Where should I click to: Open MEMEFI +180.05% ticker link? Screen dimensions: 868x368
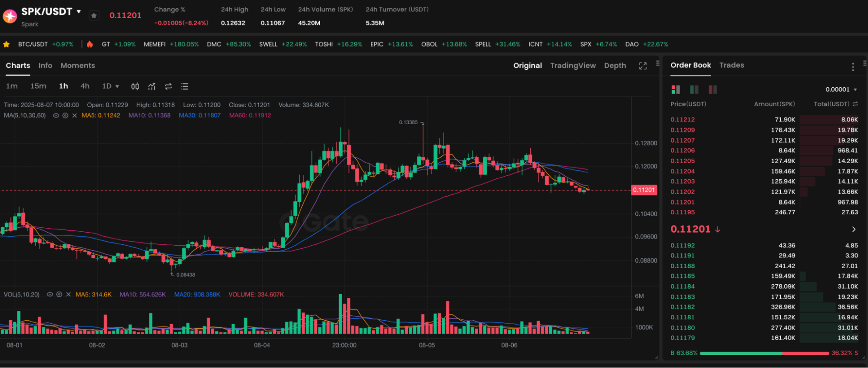pos(171,44)
